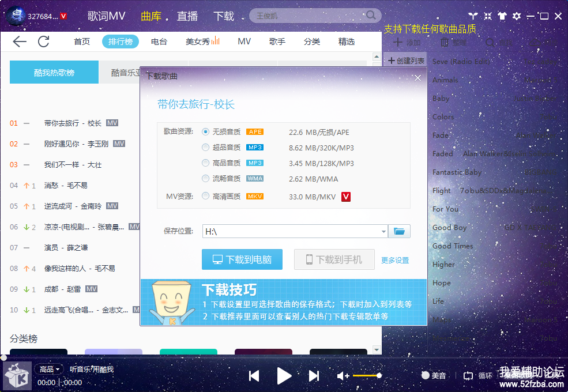Image resolution: width=568 pixels, height=392 pixels.
Task: Select 超品音质 320K MP3 quality
Action: 206,148
